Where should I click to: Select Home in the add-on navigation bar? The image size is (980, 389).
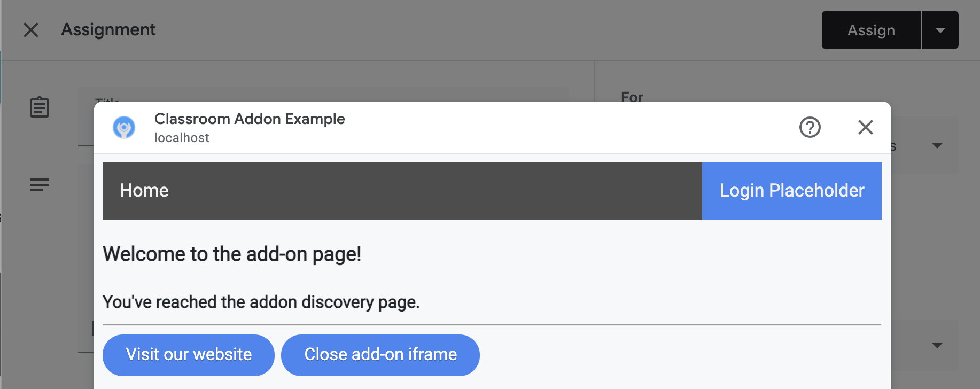tap(144, 191)
